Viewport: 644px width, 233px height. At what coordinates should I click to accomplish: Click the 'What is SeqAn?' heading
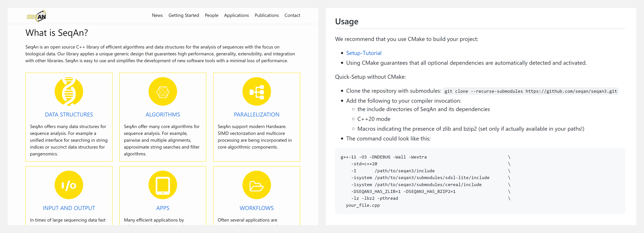[56, 33]
